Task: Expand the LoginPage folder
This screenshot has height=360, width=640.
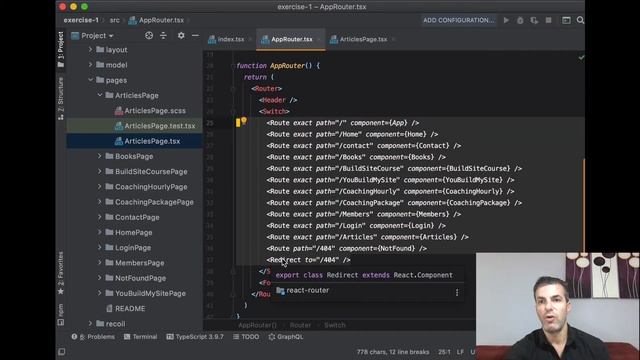Action: point(100,247)
